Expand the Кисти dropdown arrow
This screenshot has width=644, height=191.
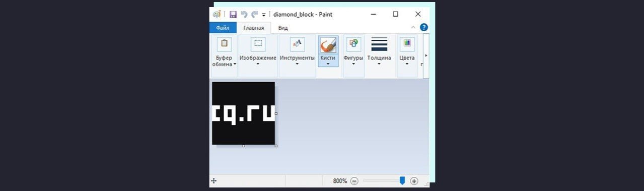pos(328,64)
